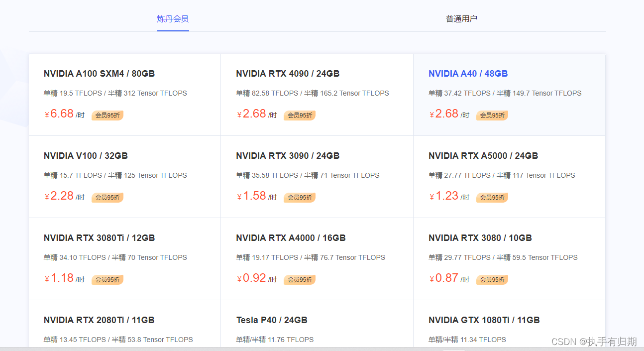Click the ¥2.68 price on the RTX 4090 card
The width and height of the screenshot is (644, 351).
click(252, 114)
